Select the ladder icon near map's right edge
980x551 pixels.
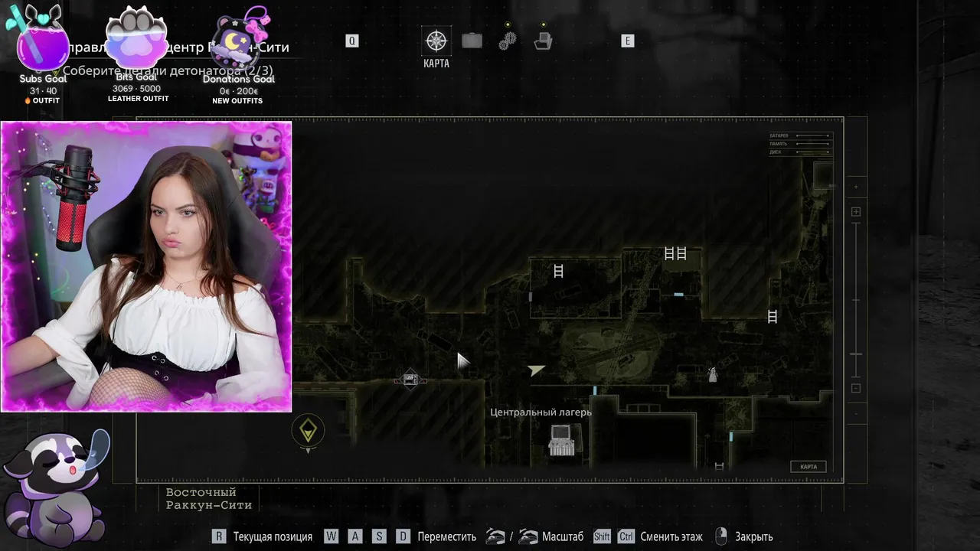tap(773, 316)
